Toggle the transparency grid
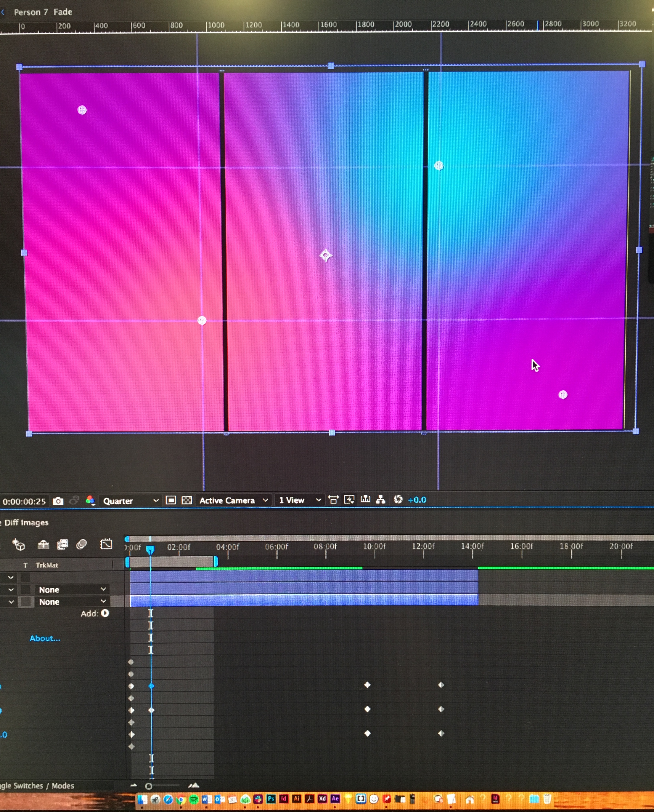Image resolution: width=654 pixels, height=812 pixels. pos(187,500)
